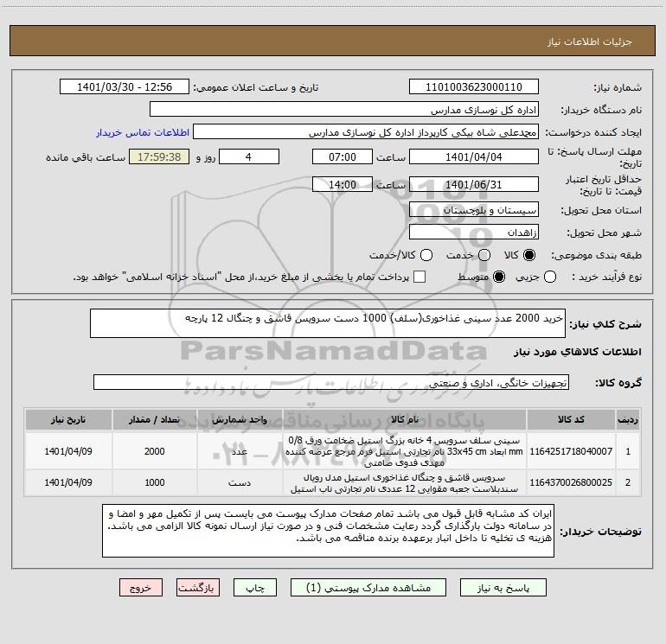Click the remaining days field showing 4

coord(249,156)
